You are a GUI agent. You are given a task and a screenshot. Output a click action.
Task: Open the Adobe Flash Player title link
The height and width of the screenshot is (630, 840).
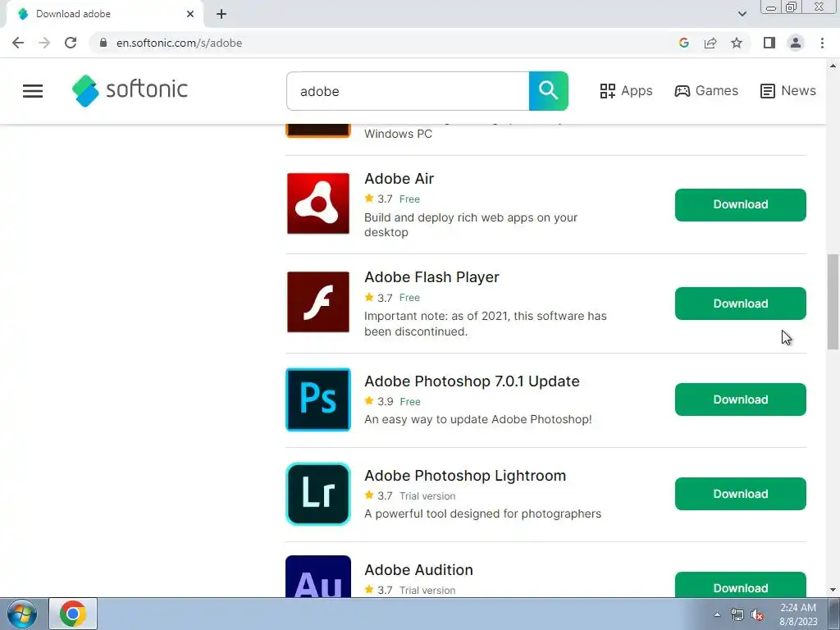coord(431,277)
